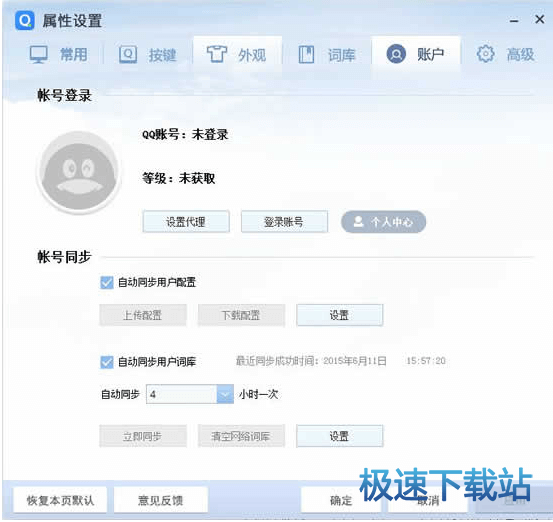This screenshot has width=553, height=522.
Task: Click the 'QQ账号: 未登录' text
Action: (185, 134)
